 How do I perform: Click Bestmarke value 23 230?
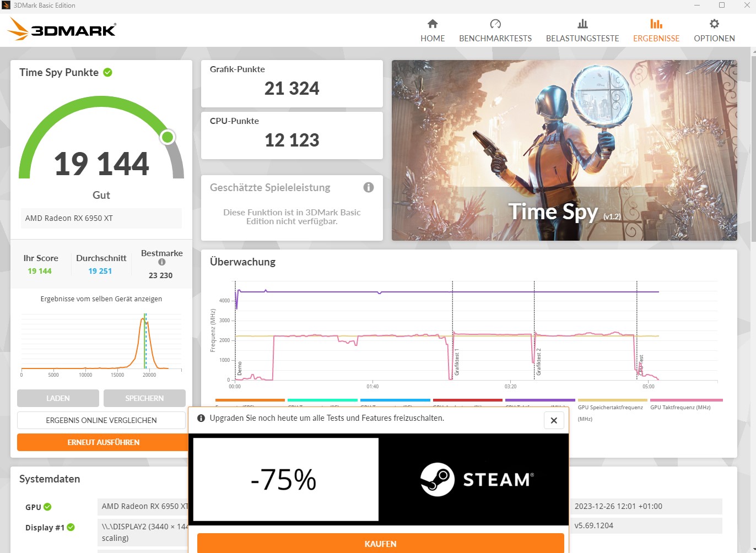point(161,275)
